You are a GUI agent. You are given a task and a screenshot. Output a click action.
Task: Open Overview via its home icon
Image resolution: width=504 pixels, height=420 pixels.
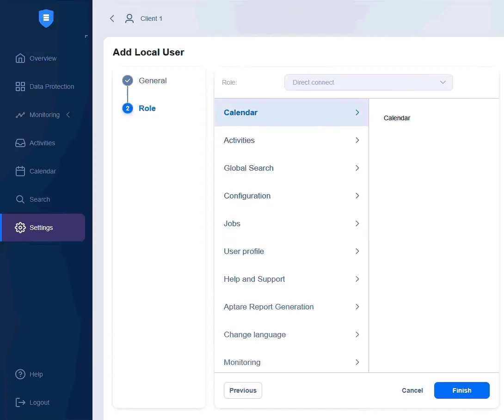click(x=20, y=58)
